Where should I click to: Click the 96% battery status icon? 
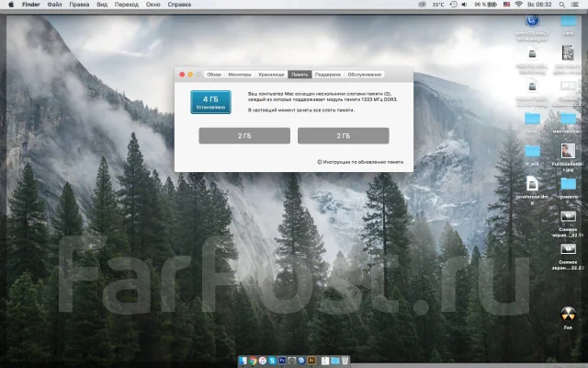click(x=486, y=5)
